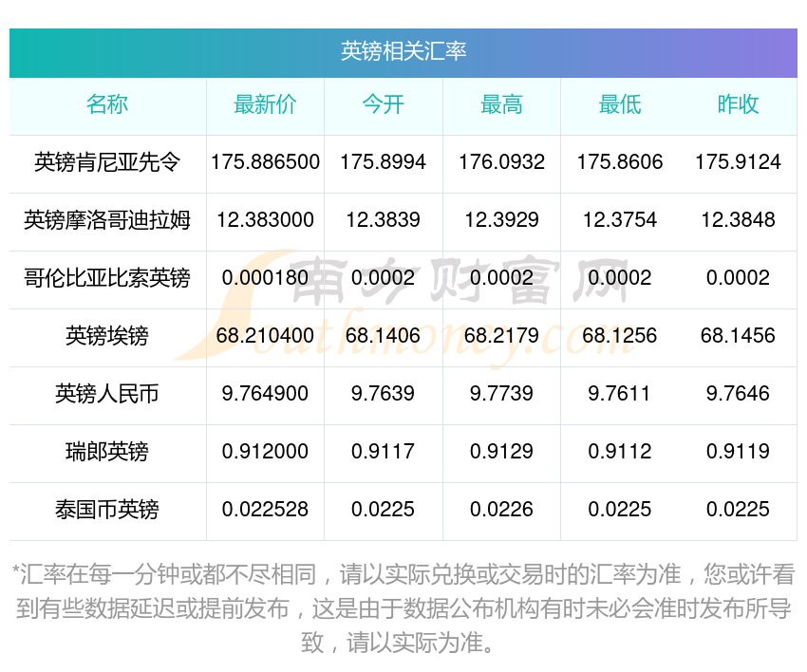
Task: Select the 泰国币英镑 row name
Action: pos(107,510)
